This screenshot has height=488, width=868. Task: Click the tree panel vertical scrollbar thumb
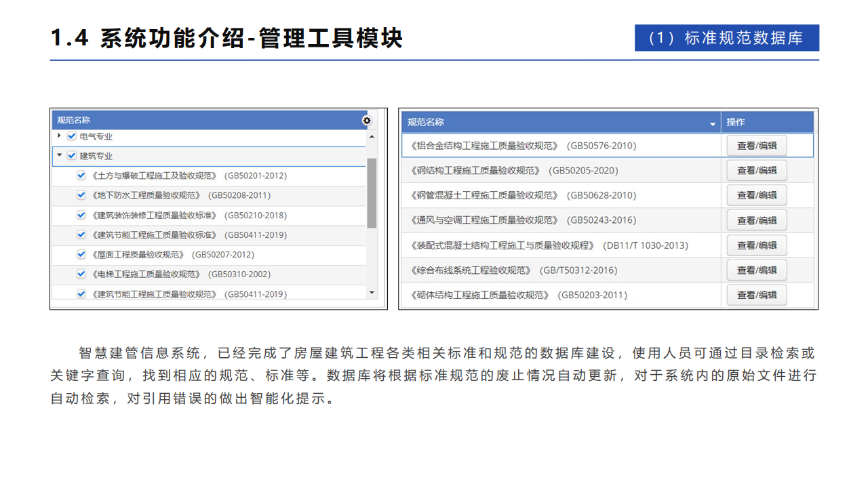point(372,193)
